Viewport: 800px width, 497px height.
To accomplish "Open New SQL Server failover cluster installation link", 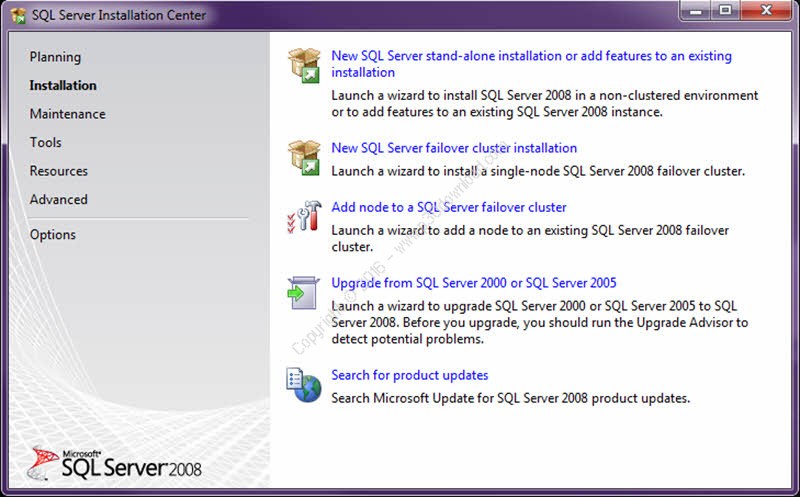I will (x=454, y=148).
